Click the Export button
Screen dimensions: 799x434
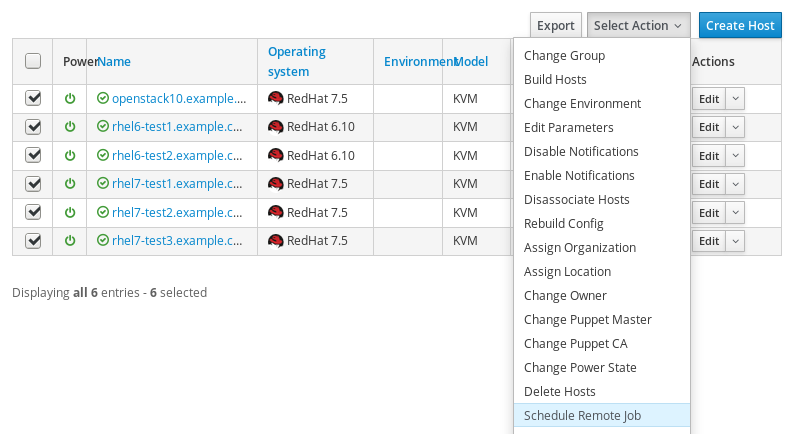point(556,26)
